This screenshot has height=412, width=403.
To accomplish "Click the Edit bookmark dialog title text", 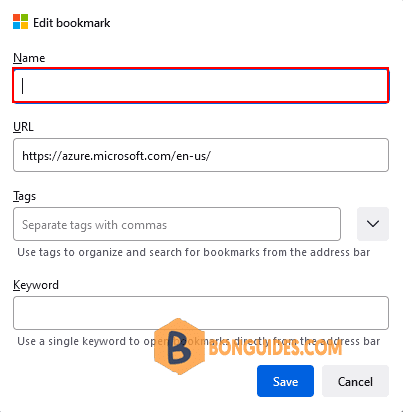I will 72,23.
